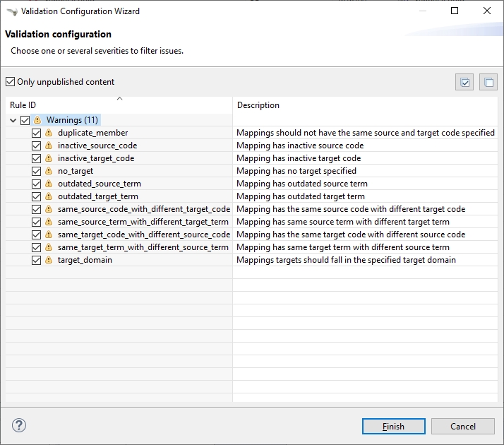504x445 pixels.
Task: Maximize the Validation Configuration Wizard window
Action: [x=455, y=11]
